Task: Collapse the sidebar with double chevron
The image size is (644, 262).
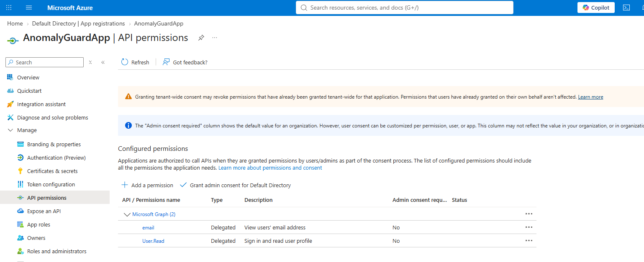Action: pyautogui.click(x=103, y=62)
